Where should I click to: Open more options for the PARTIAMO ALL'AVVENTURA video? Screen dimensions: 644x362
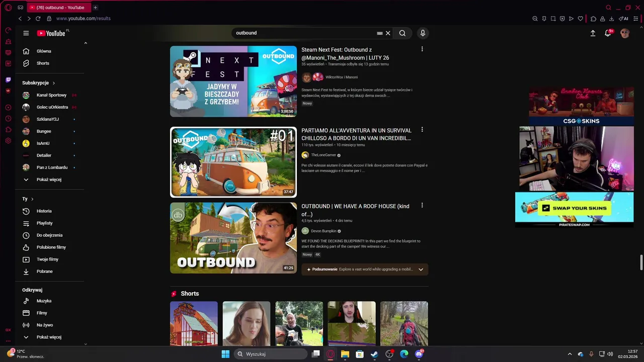pyautogui.click(x=422, y=130)
